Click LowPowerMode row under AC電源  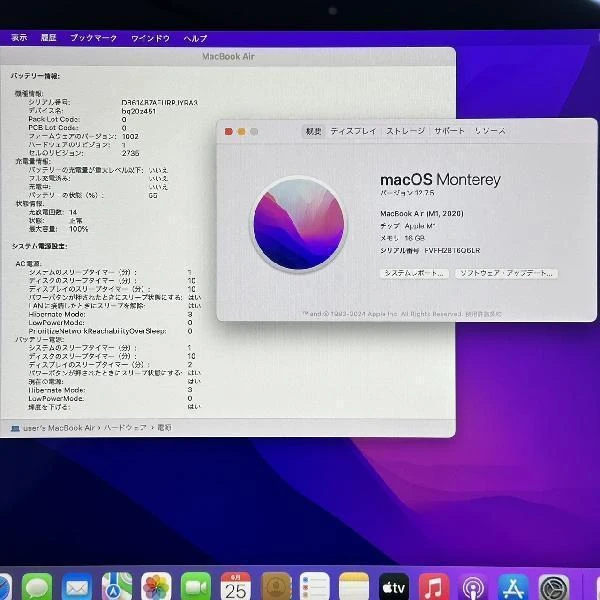click(x=111, y=323)
